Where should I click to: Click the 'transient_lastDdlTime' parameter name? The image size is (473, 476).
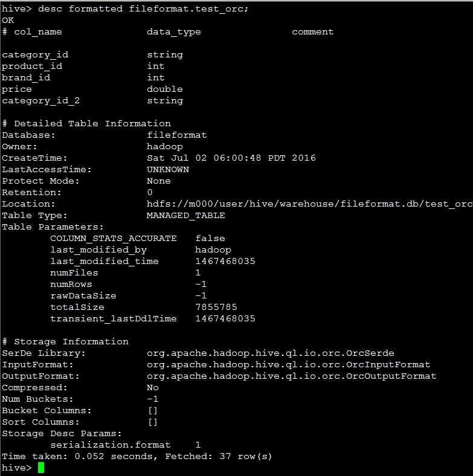114,319
